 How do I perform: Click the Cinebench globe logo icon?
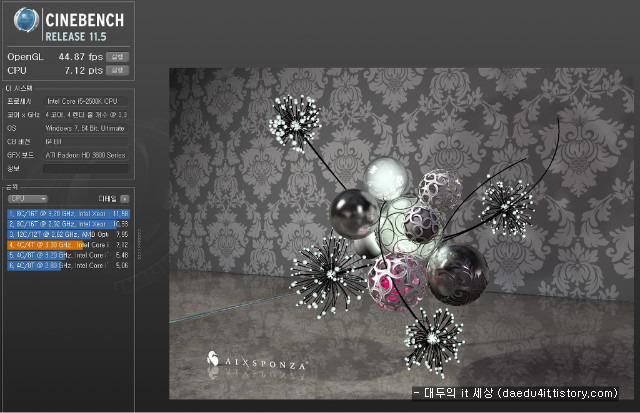tap(26, 20)
